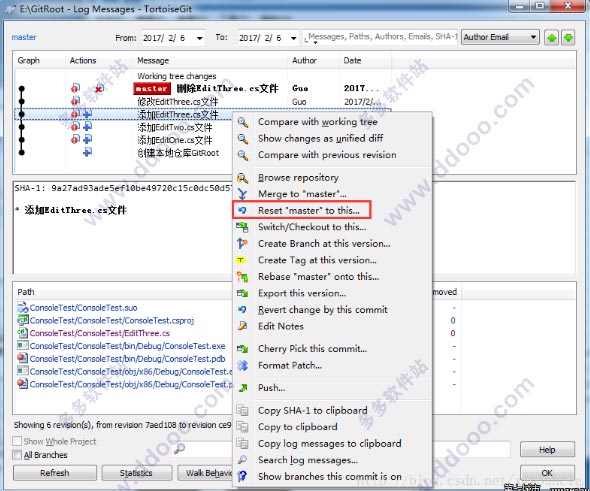This screenshot has width=590, height=491.
Task: Select the commit row 创建本地仓库GitRoot
Action: point(178,153)
